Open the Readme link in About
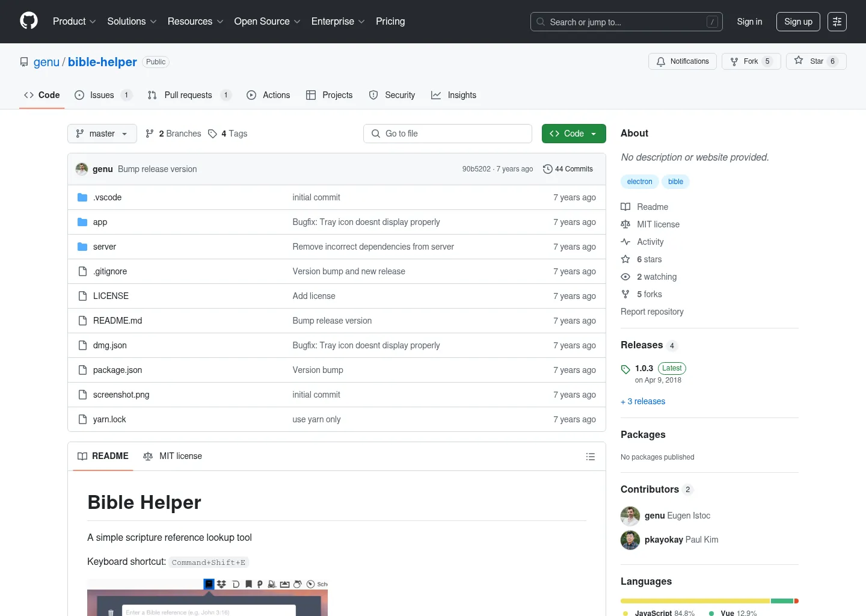 tap(645, 207)
